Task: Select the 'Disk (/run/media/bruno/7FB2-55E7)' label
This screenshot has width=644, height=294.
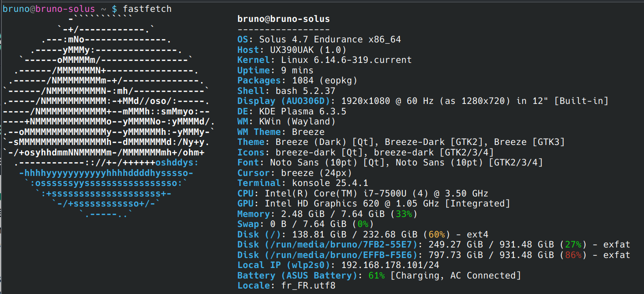Action: [327, 244]
